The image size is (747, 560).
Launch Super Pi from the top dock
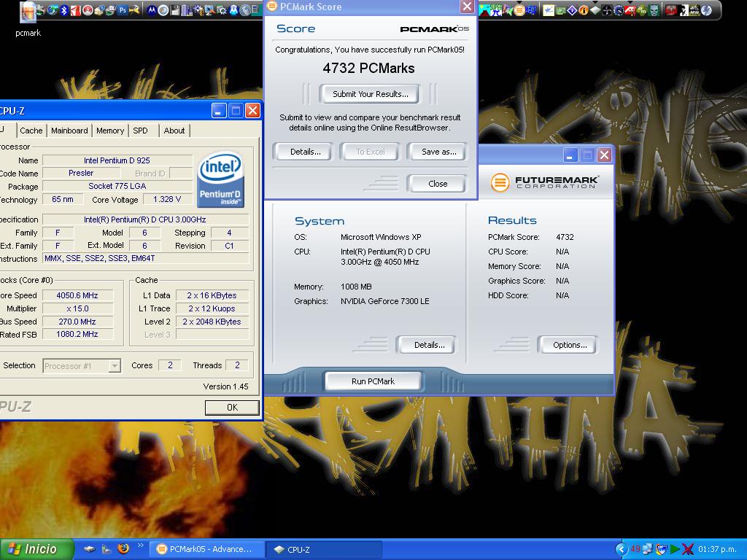[x=496, y=10]
